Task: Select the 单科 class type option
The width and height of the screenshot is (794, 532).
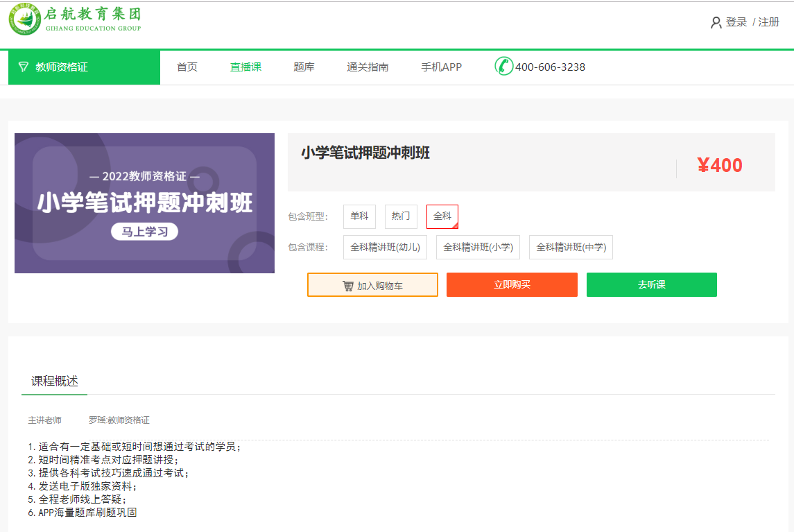Action: [359, 216]
